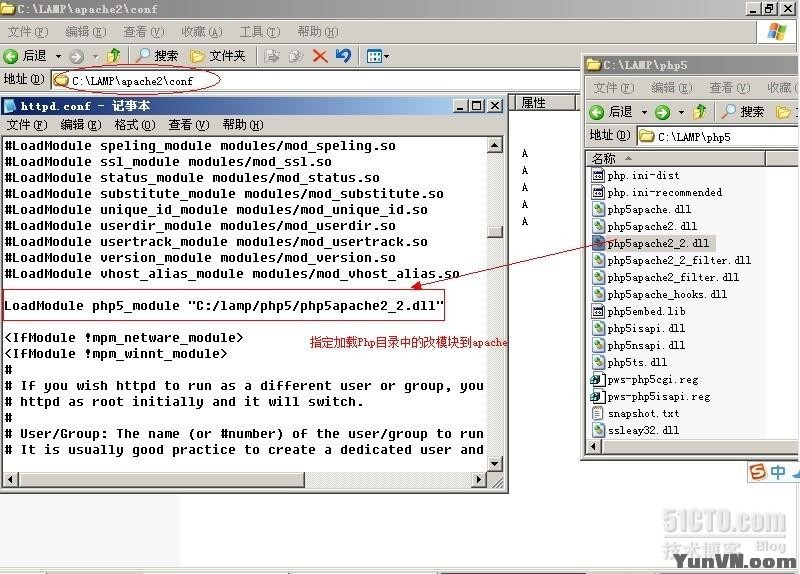Open the 格式(O) menu in Notepad
Screen dimensions: 800x574
click(135, 124)
